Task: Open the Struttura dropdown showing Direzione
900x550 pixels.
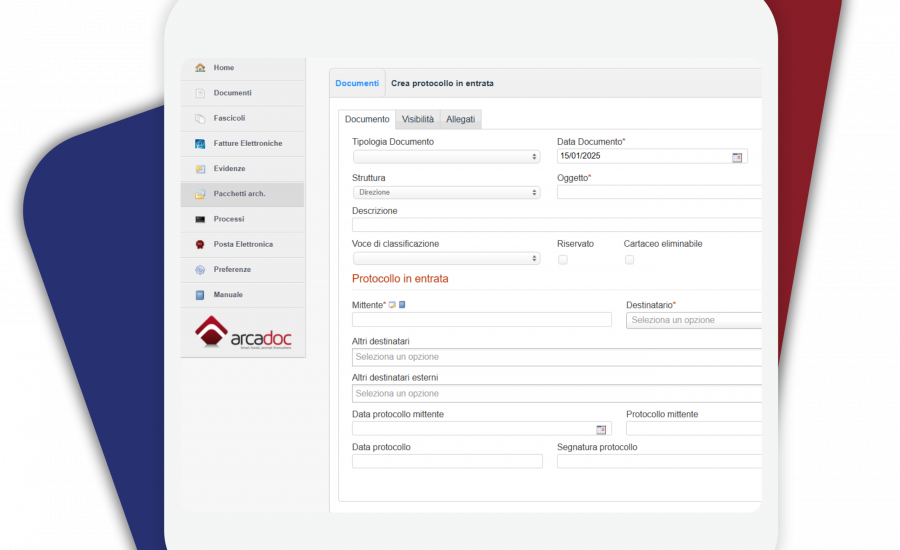Action: (x=447, y=192)
